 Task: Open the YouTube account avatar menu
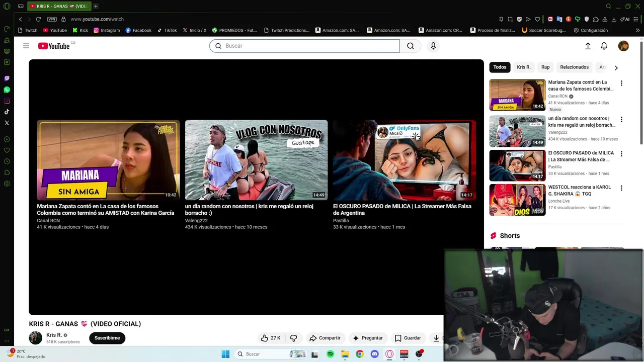pos(623,46)
